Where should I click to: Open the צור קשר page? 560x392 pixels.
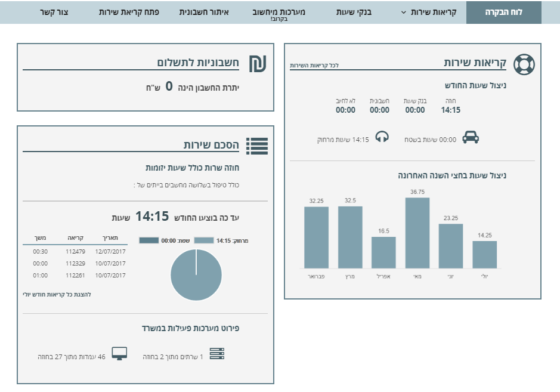click(54, 12)
